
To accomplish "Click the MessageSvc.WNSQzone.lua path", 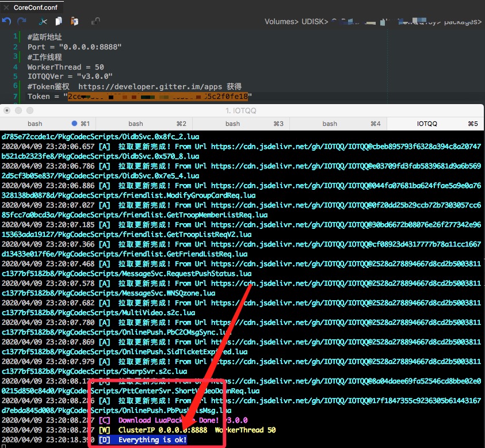I will click(x=169, y=293).
